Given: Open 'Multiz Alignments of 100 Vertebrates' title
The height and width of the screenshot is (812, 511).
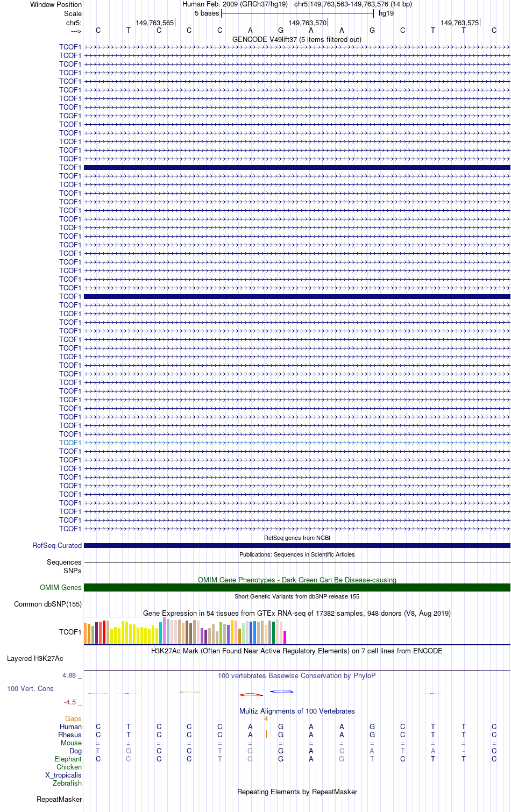Looking at the screenshot, I should point(297,711).
